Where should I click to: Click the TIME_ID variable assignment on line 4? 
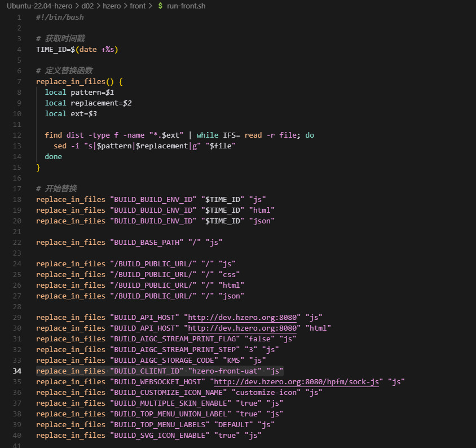53,49
